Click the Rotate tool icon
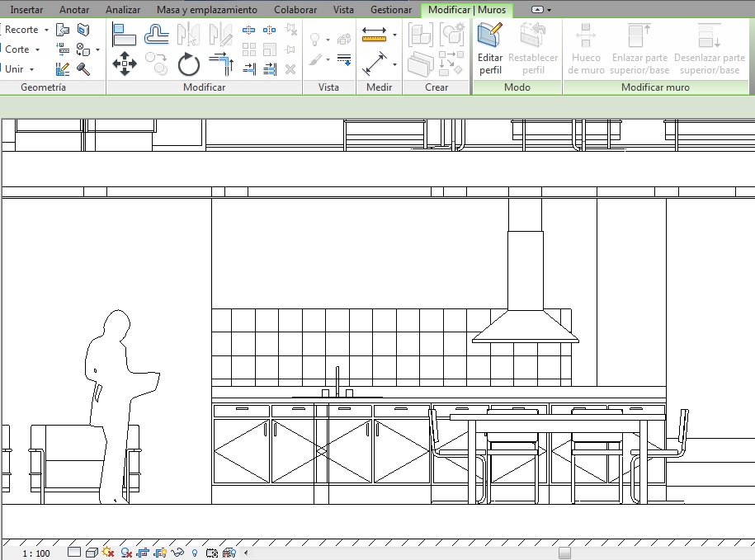Viewport: 755px width, 560px height. [189, 64]
